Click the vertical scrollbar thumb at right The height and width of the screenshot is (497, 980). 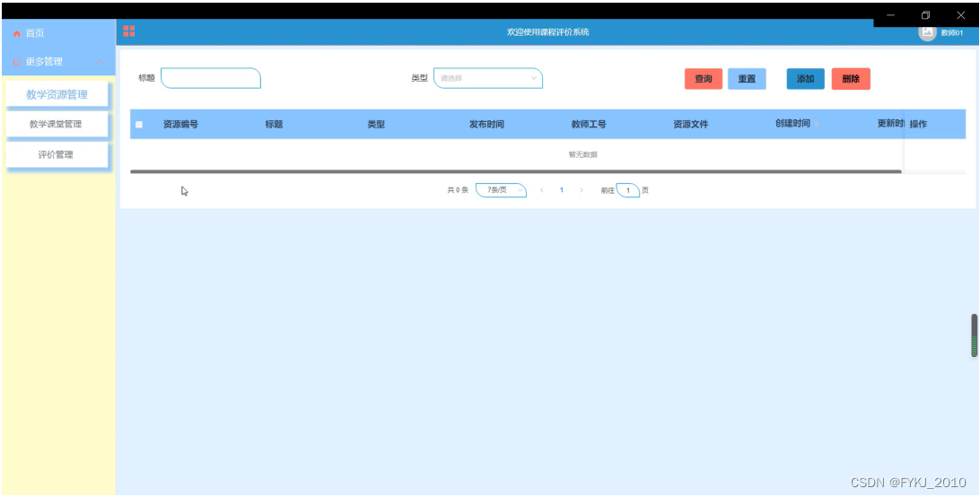pyautogui.click(x=974, y=336)
